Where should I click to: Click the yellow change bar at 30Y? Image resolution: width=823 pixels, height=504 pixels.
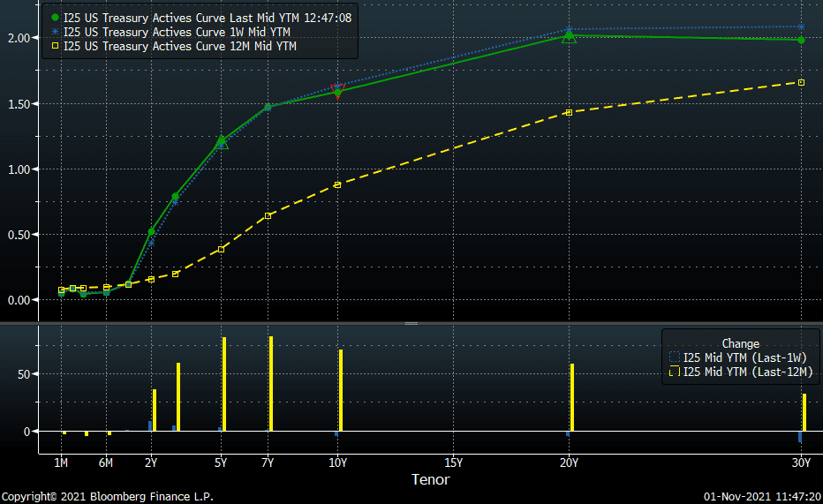[804, 413]
